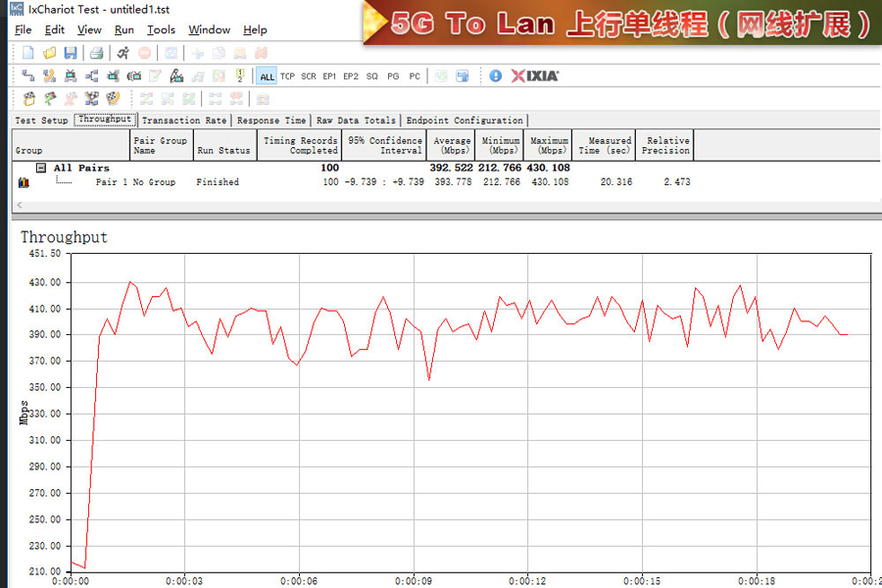882x588 pixels.
Task: Toggle the ALL filter button
Action: 267,76
